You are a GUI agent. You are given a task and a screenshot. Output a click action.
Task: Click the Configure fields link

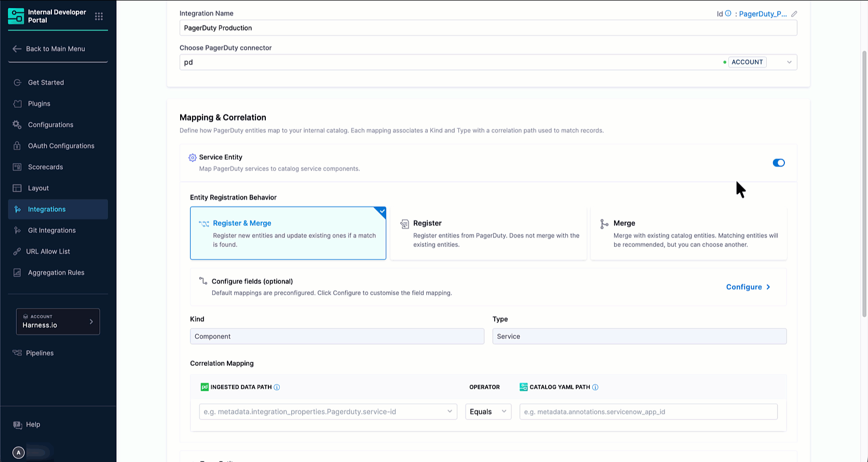(x=748, y=287)
